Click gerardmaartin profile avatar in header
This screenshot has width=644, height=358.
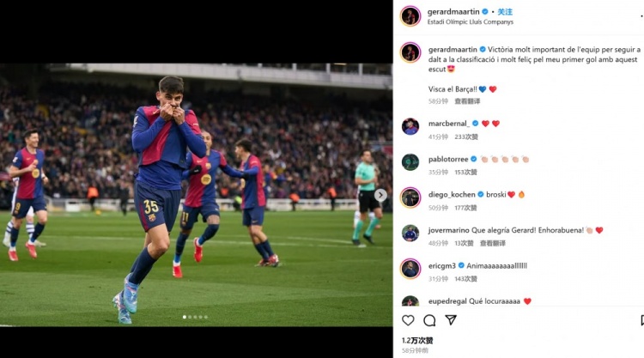point(410,16)
